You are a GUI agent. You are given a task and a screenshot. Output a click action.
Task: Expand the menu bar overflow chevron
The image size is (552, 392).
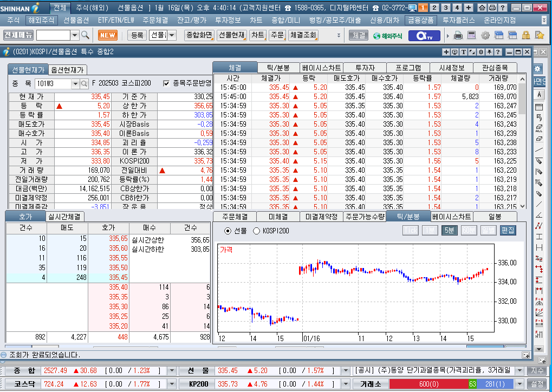pyautogui.click(x=544, y=21)
